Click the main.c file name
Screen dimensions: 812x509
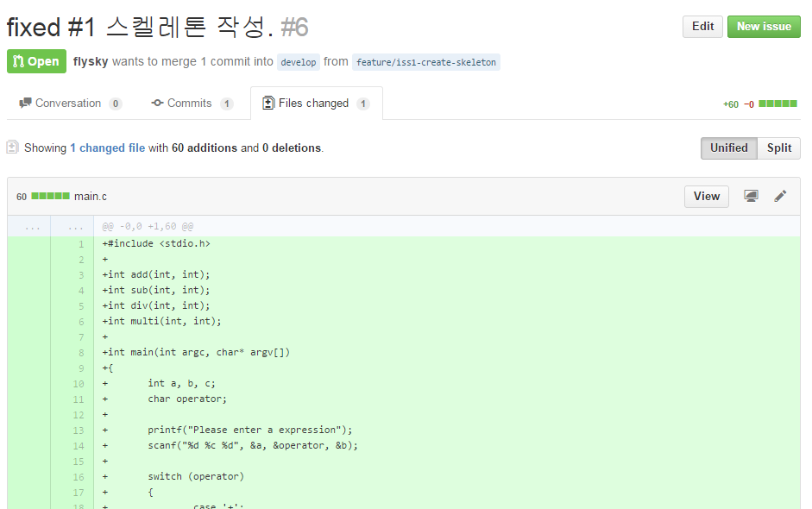(90, 196)
